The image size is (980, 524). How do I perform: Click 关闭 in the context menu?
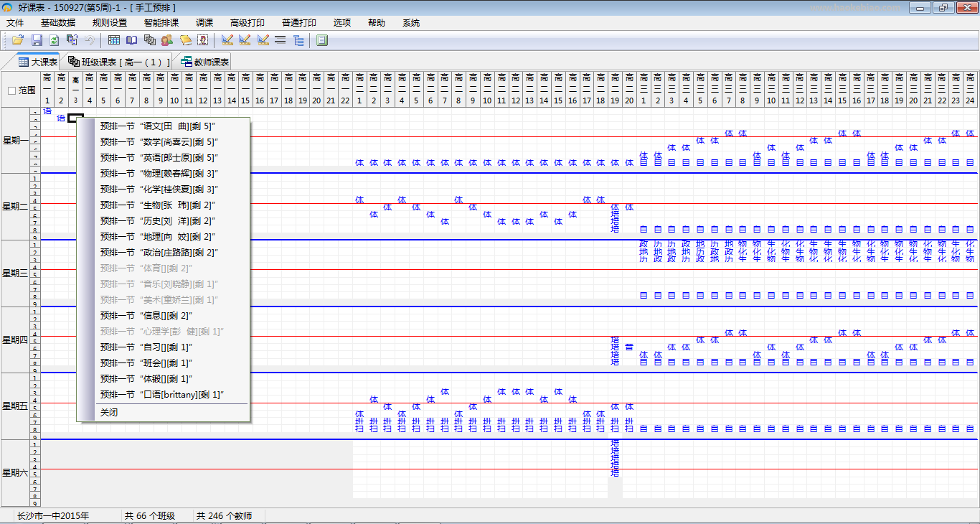coord(109,413)
